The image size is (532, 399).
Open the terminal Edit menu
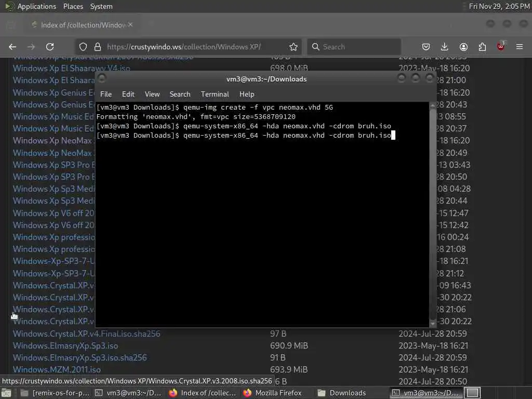coord(128,95)
